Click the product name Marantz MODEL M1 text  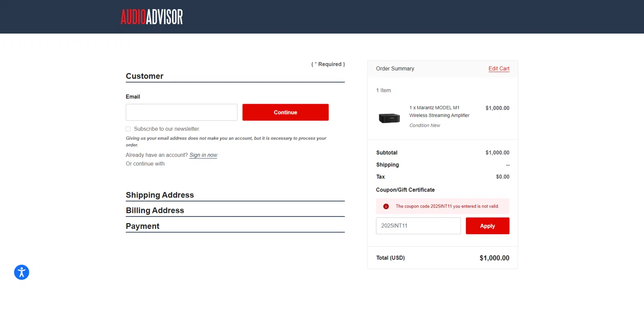pyautogui.click(x=440, y=111)
